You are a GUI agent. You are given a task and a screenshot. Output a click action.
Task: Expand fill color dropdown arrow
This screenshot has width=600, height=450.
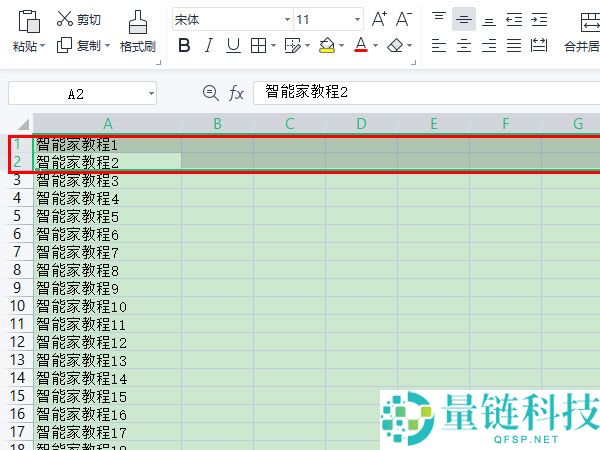341,46
